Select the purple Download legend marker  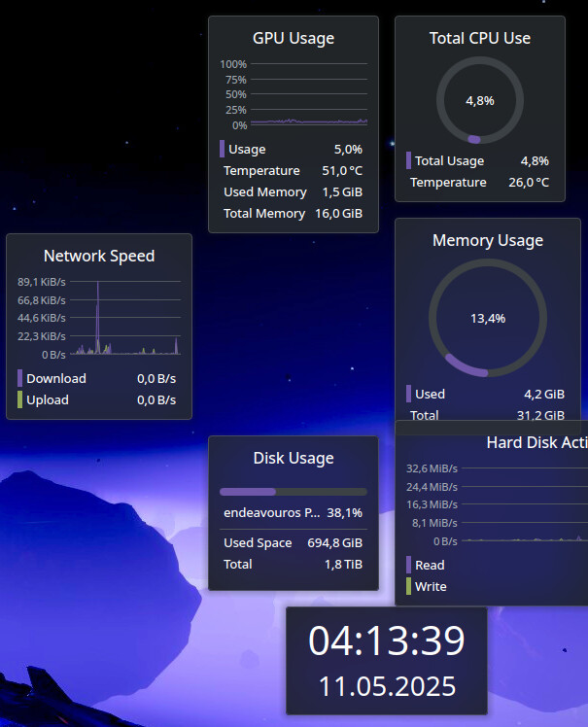pyautogui.click(x=19, y=378)
